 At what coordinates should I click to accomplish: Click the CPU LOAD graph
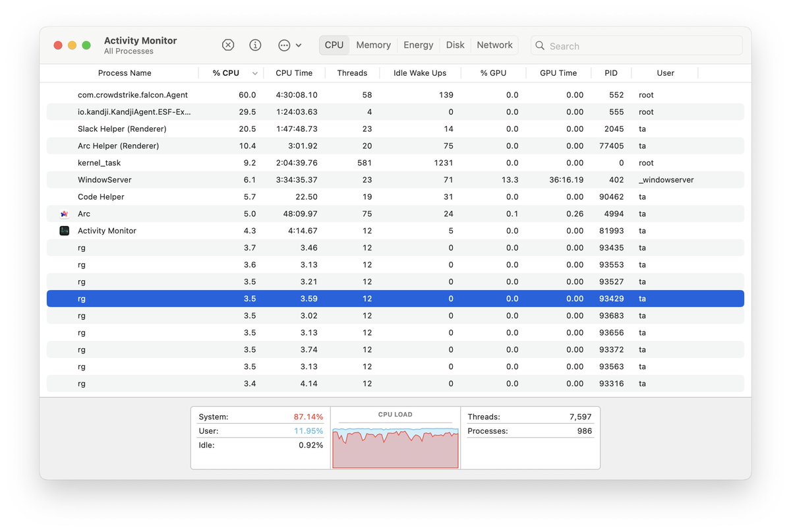tap(395, 448)
